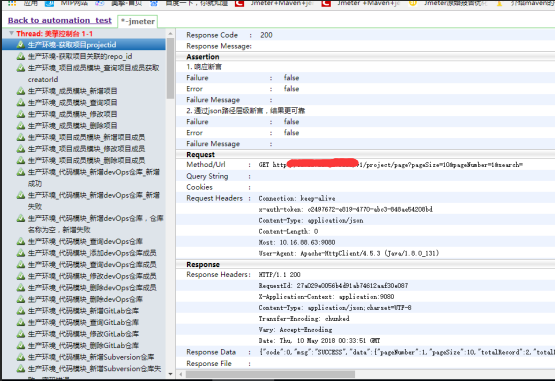Click the Connection: keep-alive header
The height and width of the screenshot is (381, 555).
[x=297, y=198]
